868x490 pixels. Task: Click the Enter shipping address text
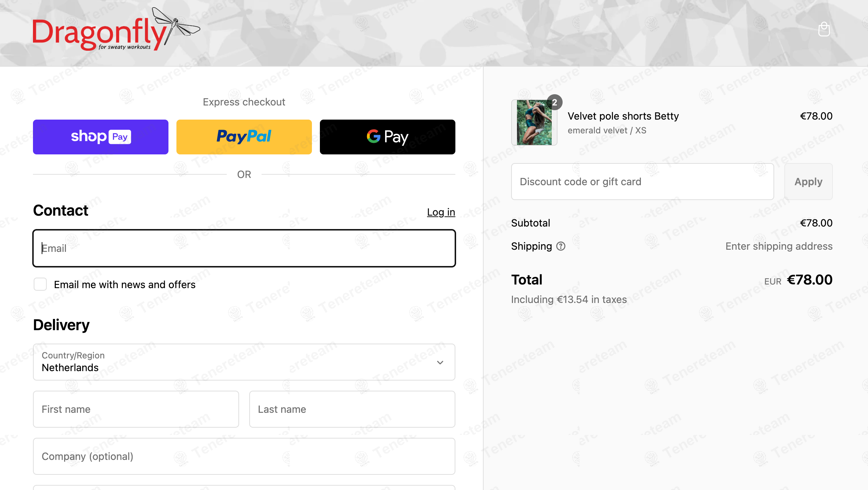pyautogui.click(x=779, y=246)
